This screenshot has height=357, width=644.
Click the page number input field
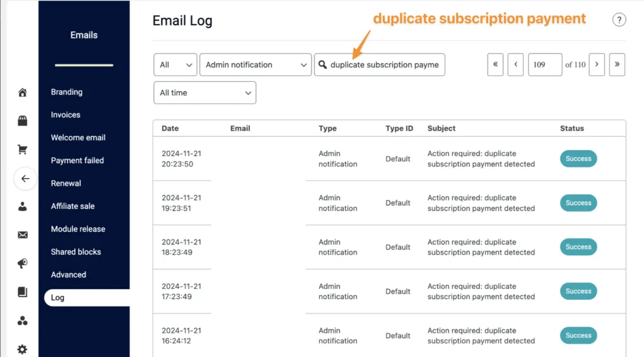pyautogui.click(x=545, y=64)
